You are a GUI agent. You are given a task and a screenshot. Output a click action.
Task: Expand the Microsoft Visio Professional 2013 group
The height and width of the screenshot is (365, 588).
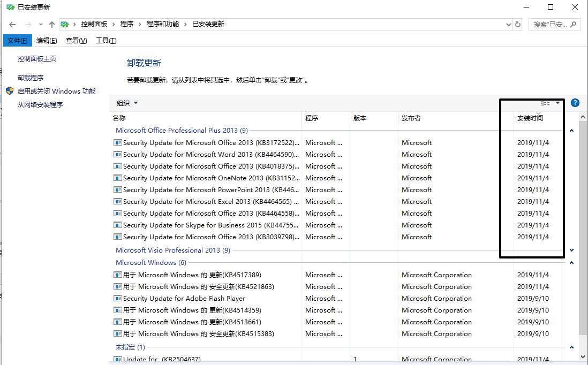[x=571, y=250]
